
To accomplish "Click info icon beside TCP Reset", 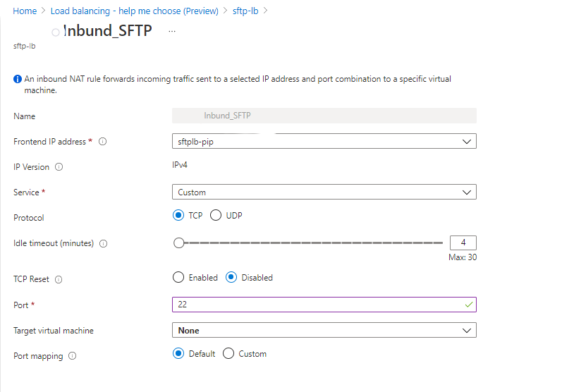I will point(59,279).
